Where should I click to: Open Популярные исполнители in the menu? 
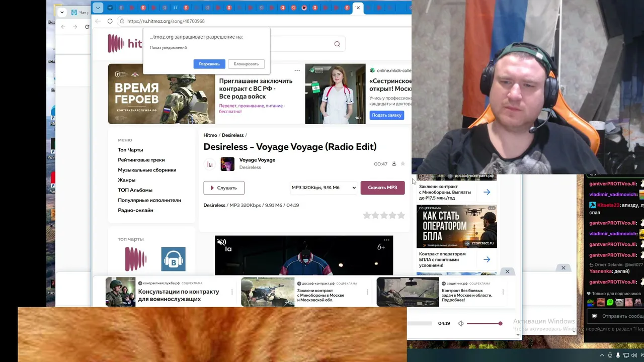pyautogui.click(x=149, y=200)
